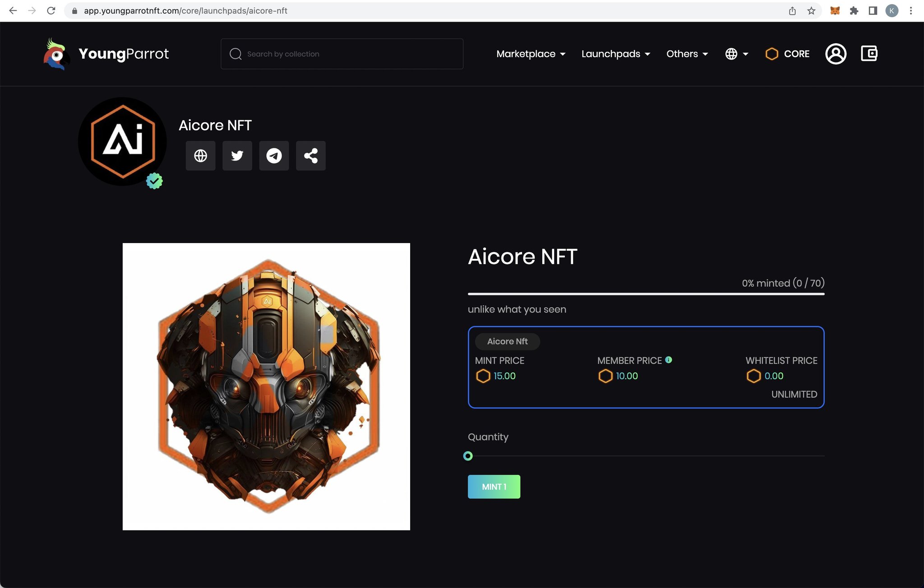Open the user profile account icon
This screenshot has height=588, width=924.
pyautogui.click(x=836, y=54)
